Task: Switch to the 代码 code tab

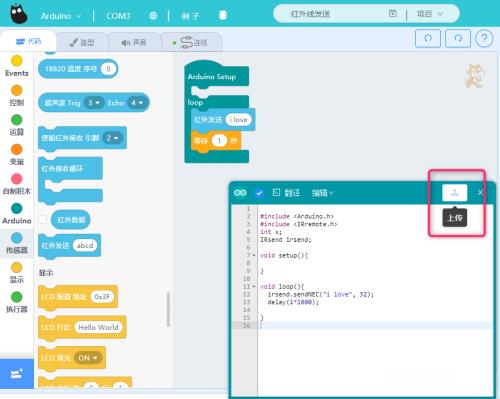Action: (x=28, y=41)
